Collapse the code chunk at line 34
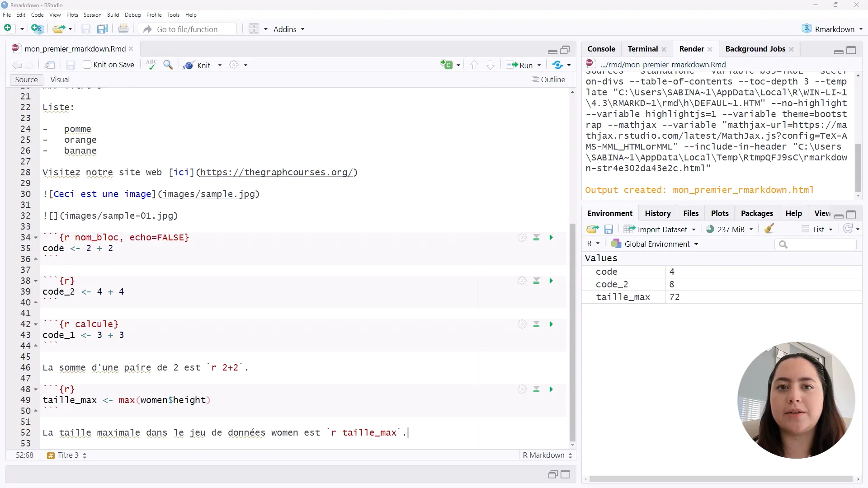This screenshot has height=488, width=868. (x=36, y=238)
